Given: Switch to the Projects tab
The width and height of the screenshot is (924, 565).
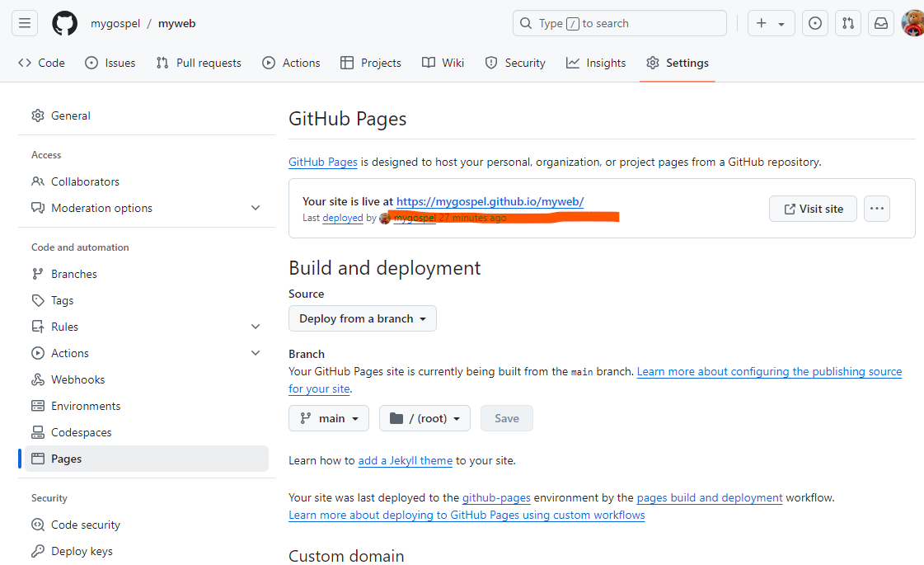Looking at the screenshot, I should (x=371, y=63).
